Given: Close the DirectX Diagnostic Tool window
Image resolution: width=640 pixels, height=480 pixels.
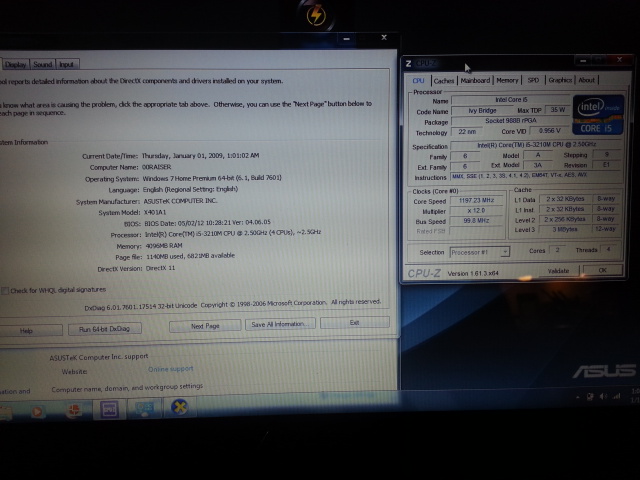Looking at the screenshot, I should pos(384,38).
